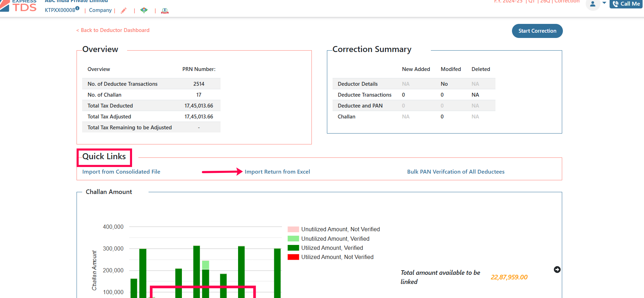Click the Call Me button

coord(626,4)
